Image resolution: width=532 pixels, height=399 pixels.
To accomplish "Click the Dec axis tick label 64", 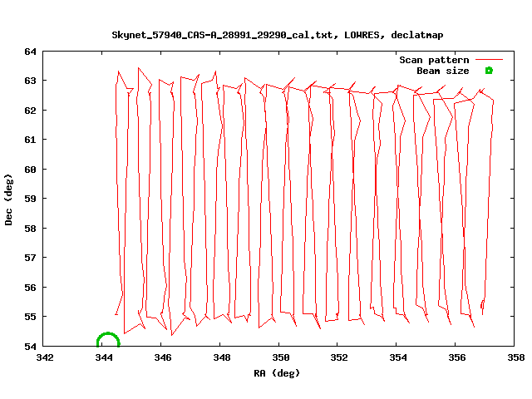I will tap(30, 52).
